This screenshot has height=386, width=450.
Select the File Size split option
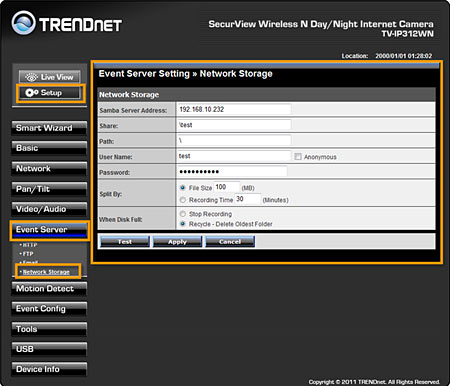point(182,188)
